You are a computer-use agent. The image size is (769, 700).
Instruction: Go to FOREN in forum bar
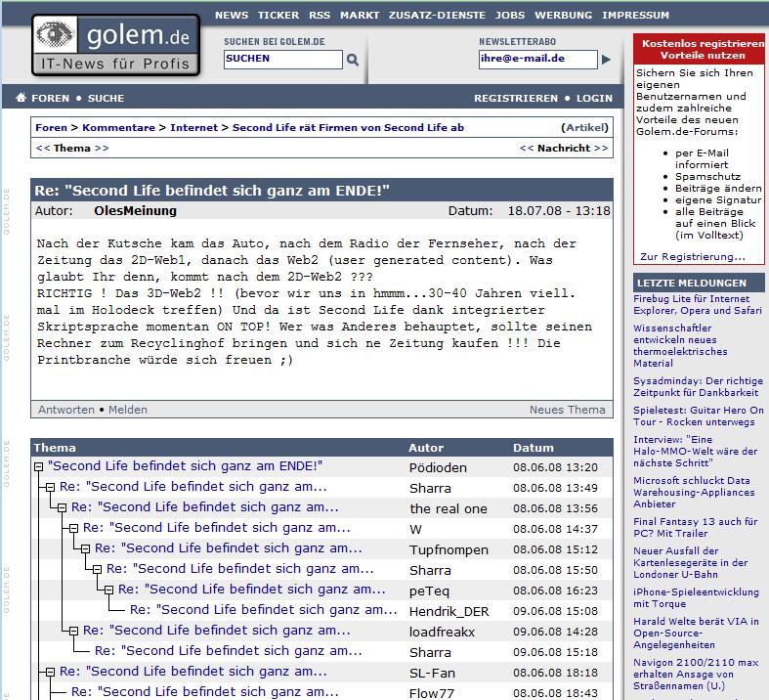pos(50,98)
